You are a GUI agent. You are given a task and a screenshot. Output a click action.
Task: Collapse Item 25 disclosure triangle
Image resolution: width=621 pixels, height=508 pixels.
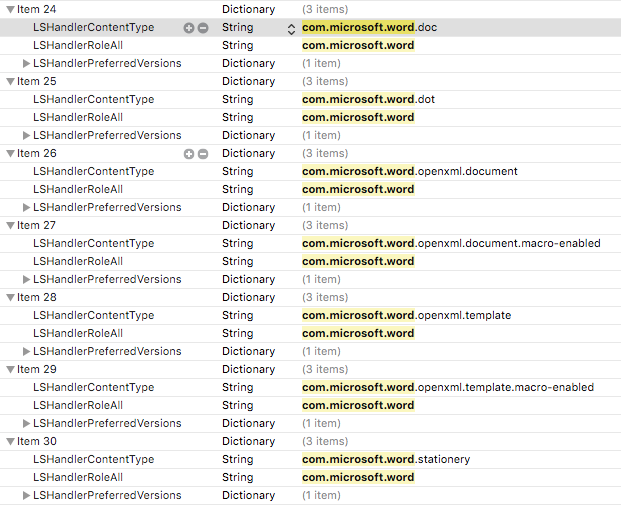10,82
